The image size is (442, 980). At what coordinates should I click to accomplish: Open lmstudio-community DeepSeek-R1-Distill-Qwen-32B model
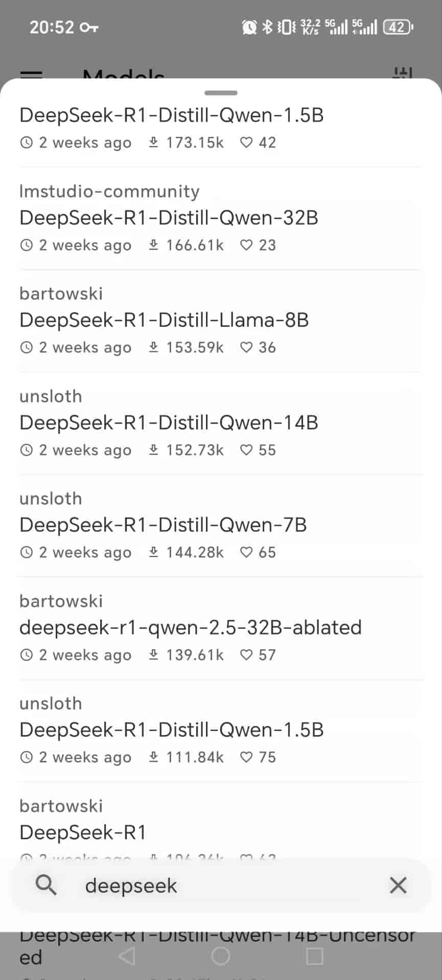point(169,218)
